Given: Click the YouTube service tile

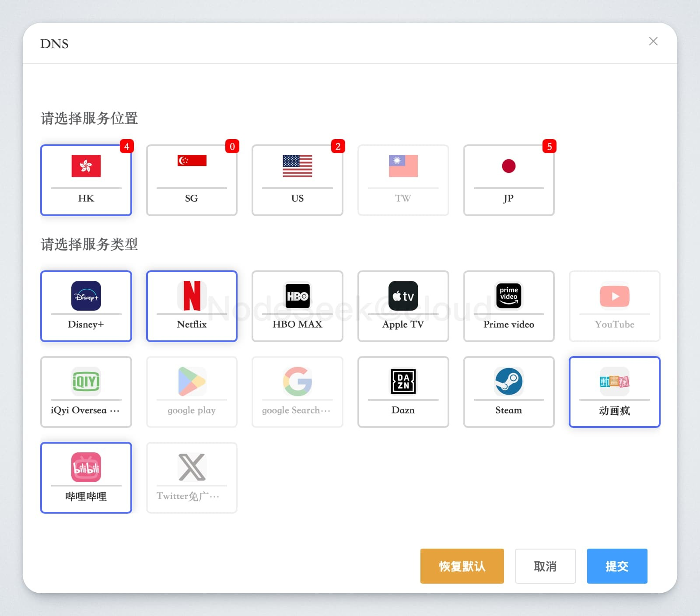Looking at the screenshot, I should click(x=614, y=306).
